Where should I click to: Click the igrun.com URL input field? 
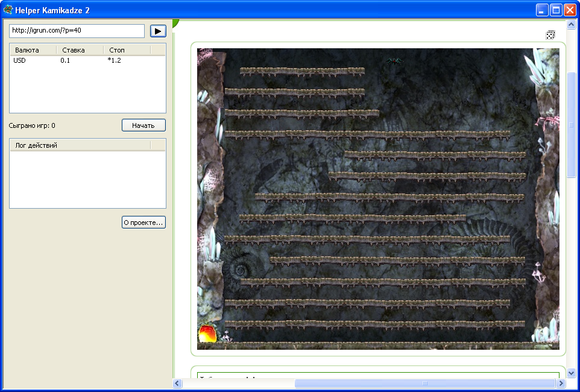pos(77,31)
